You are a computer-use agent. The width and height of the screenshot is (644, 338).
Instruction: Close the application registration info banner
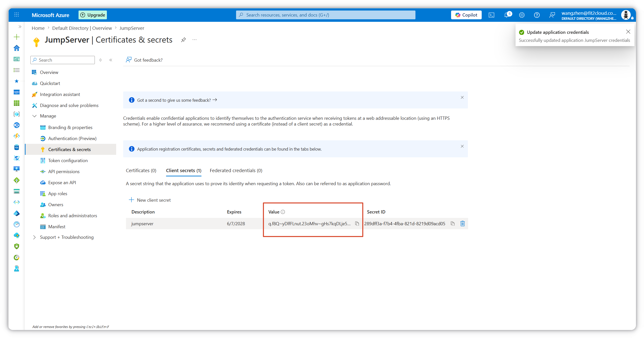click(462, 146)
